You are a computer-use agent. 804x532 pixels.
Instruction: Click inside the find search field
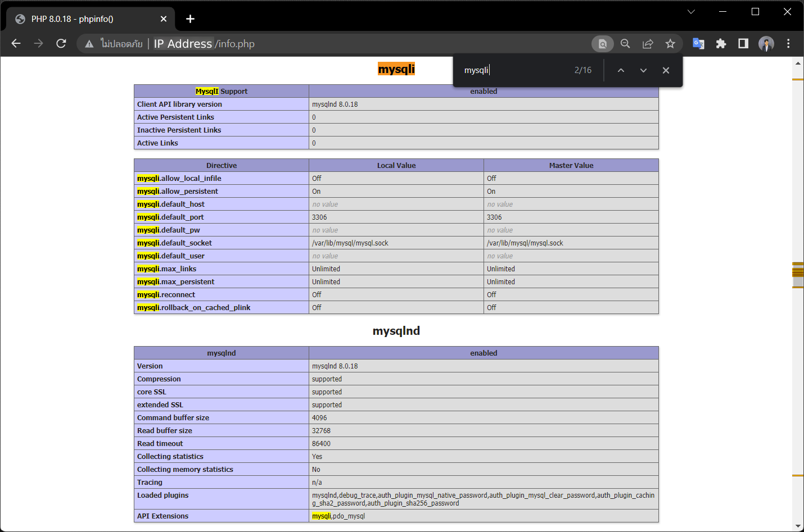(x=495, y=70)
